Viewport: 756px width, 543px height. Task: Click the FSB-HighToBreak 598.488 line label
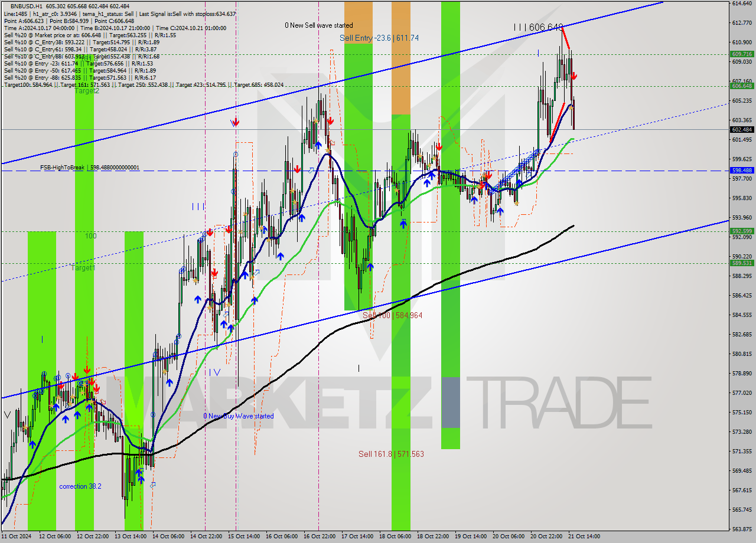[90, 168]
